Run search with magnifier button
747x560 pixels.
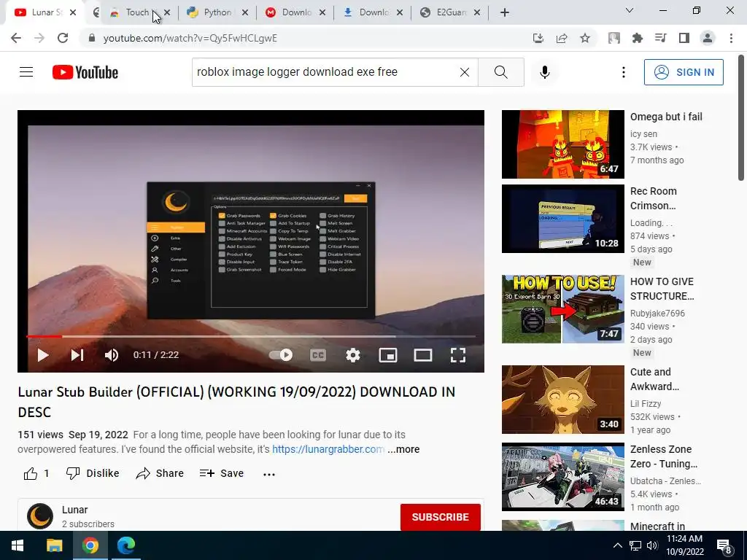[x=500, y=72]
